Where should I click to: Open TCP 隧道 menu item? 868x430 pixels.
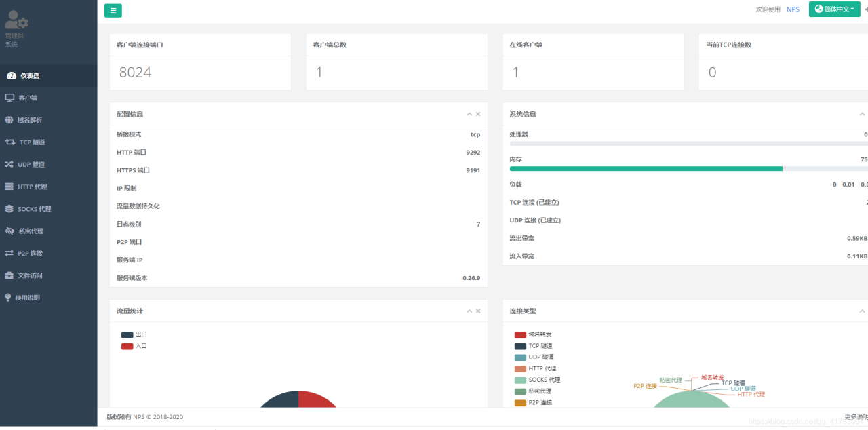point(49,142)
